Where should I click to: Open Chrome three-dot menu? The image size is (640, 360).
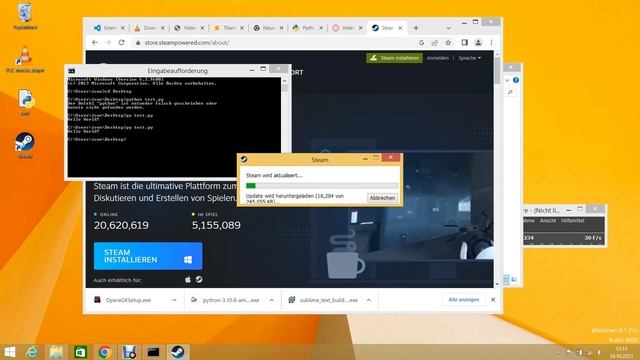(x=491, y=42)
